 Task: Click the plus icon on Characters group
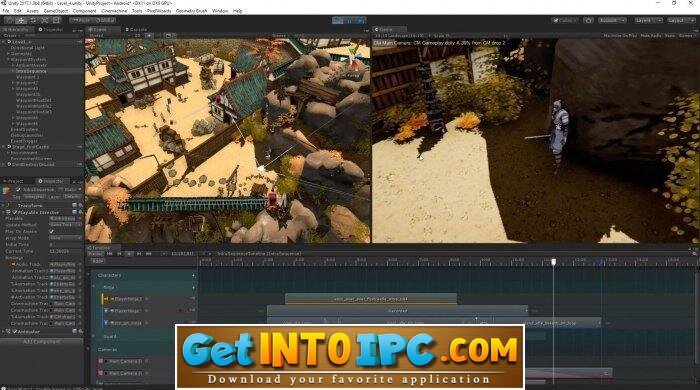coord(193,275)
